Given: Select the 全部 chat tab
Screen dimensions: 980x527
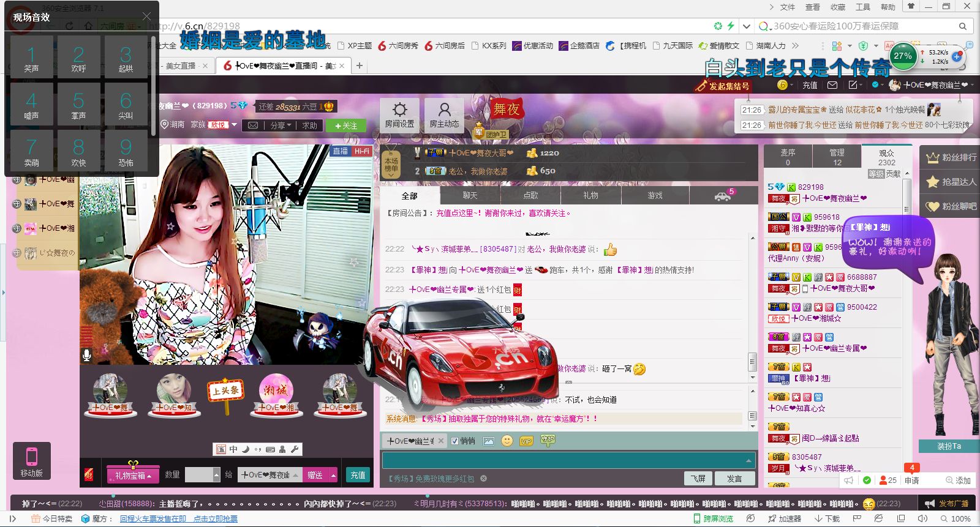Looking at the screenshot, I should click(409, 195).
